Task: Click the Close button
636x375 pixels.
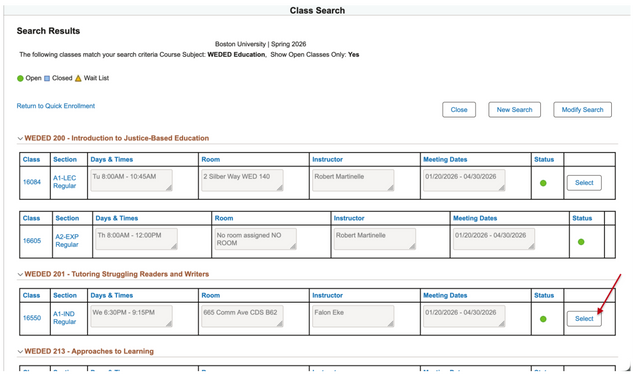Action: point(459,109)
